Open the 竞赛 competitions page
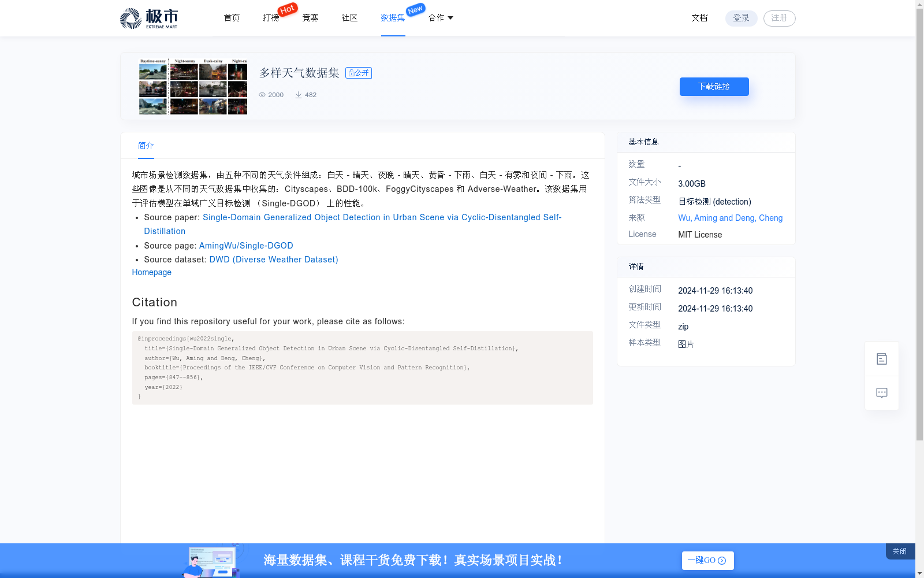The width and height of the screenshot is (924, 578). click(310, 18)
